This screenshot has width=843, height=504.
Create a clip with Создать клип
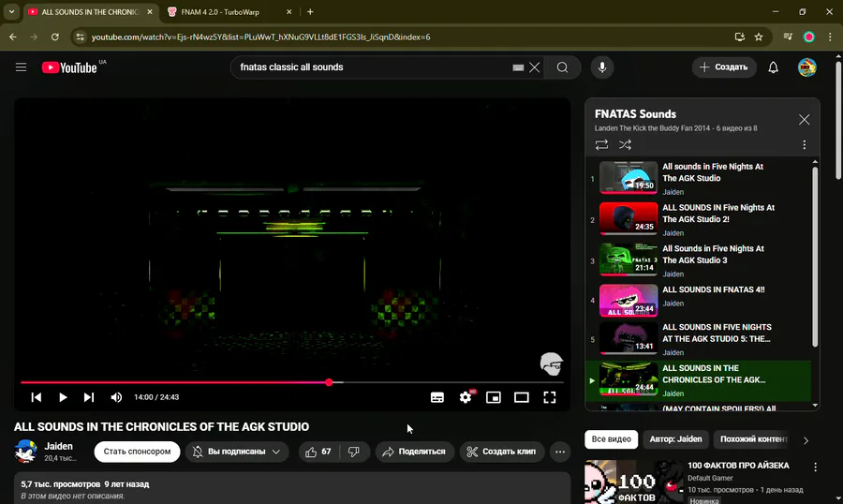point(502,452)
